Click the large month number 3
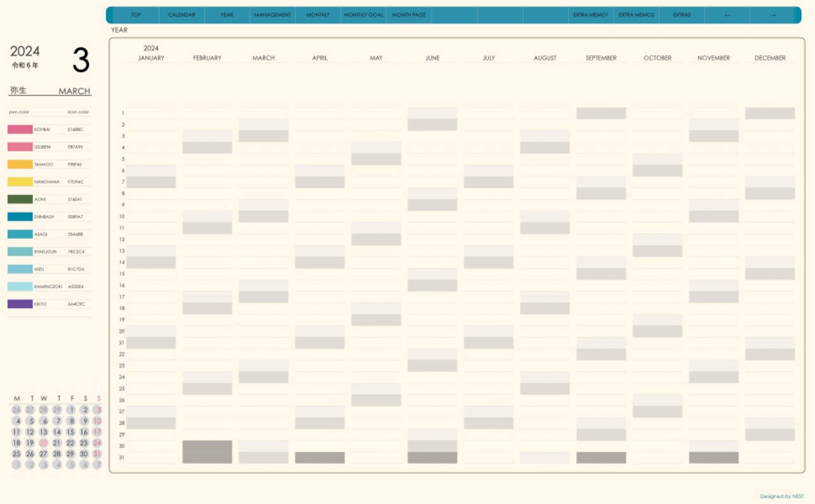This screenshot has height=504, width=815. click(81, 60)
